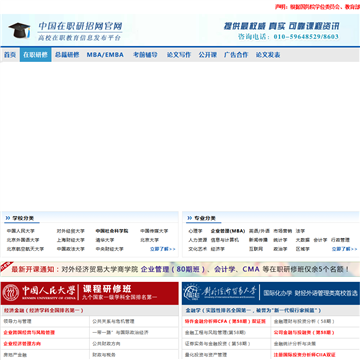Open 清华大学 school link

pos(105,240)
